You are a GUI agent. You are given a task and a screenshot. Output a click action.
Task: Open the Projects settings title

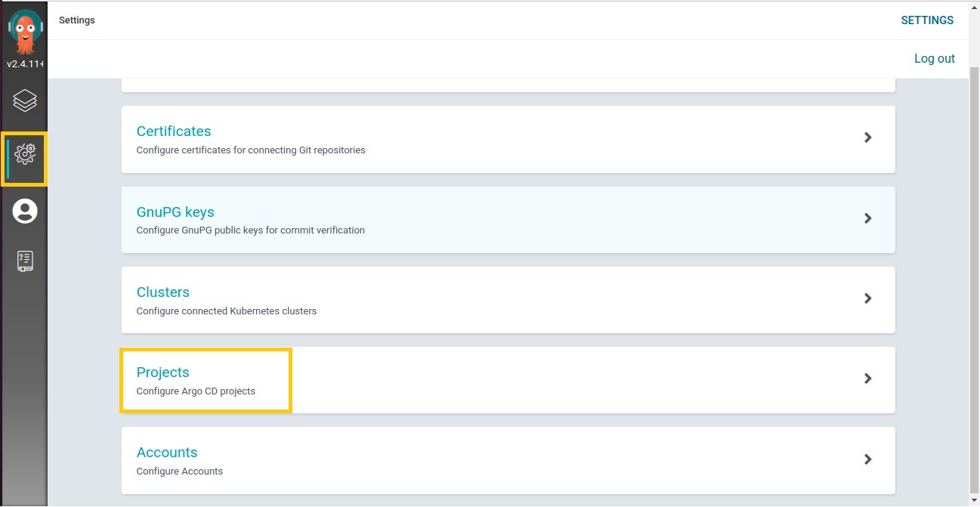tap(162, 373)
